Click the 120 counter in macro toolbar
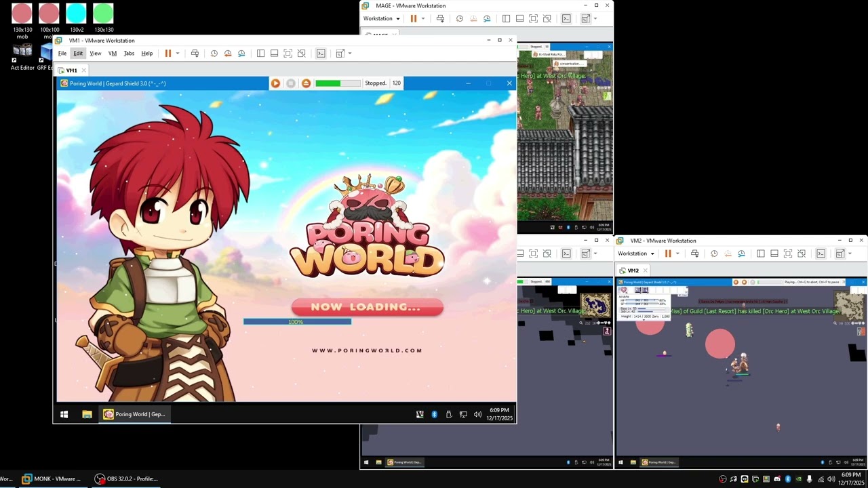 click(396, 83)
